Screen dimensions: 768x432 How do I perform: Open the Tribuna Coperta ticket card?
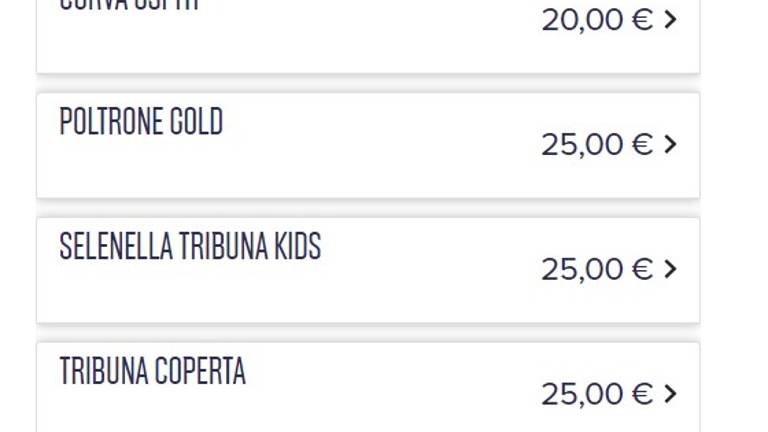[368, 387]
